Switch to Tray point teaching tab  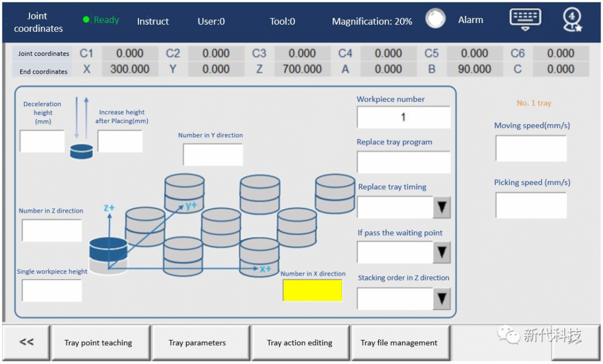(x=98, y=343)
